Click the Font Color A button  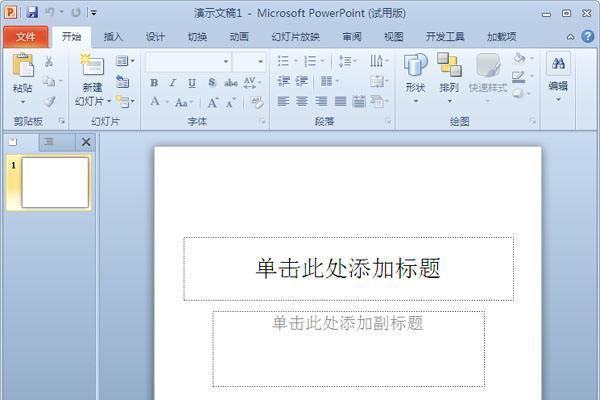[x=155, y=102]
